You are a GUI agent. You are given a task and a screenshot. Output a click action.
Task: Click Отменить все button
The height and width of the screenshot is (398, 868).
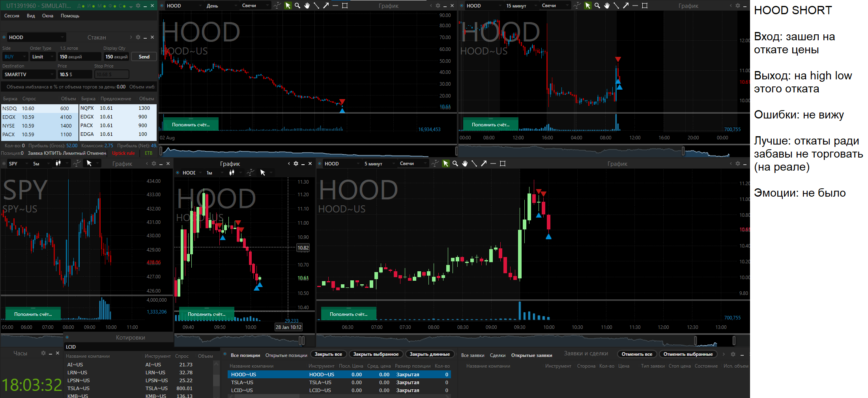(637, 354)
